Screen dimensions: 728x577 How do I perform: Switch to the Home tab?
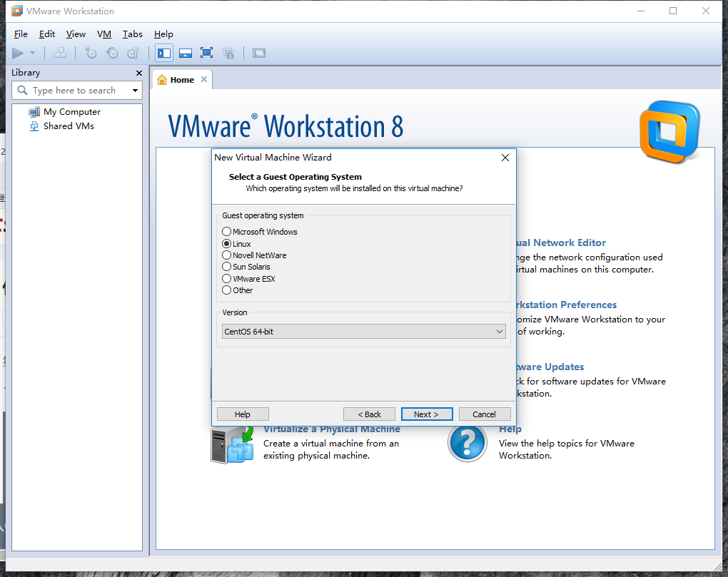coord(183,80)
